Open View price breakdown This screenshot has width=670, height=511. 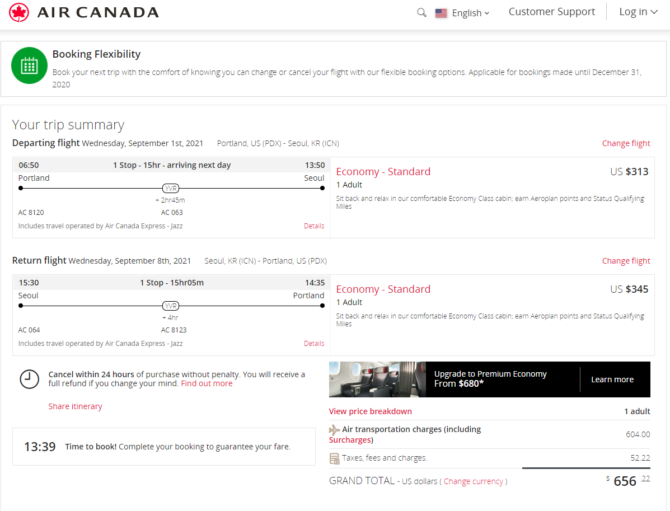(x=370, y=411)
